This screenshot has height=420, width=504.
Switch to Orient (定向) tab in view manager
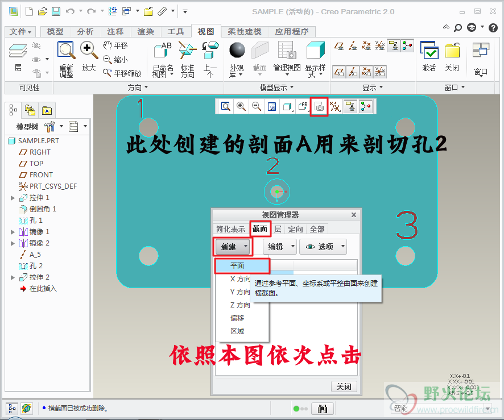click(x=295, y=229)
